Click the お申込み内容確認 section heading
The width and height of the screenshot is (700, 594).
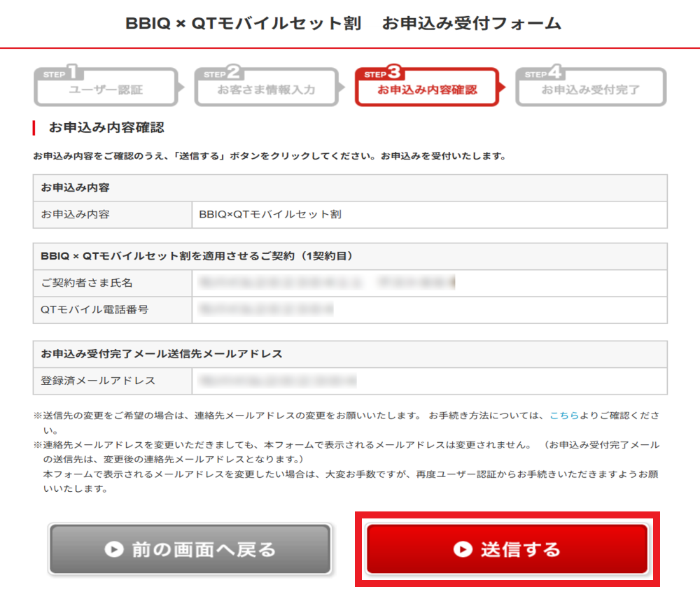[x=106, y=128]
